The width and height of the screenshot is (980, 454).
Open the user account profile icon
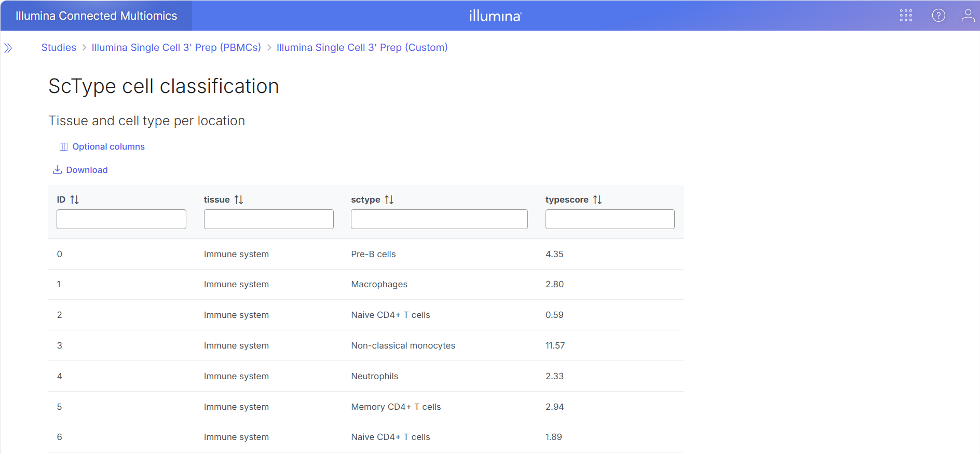coord(968,16)
